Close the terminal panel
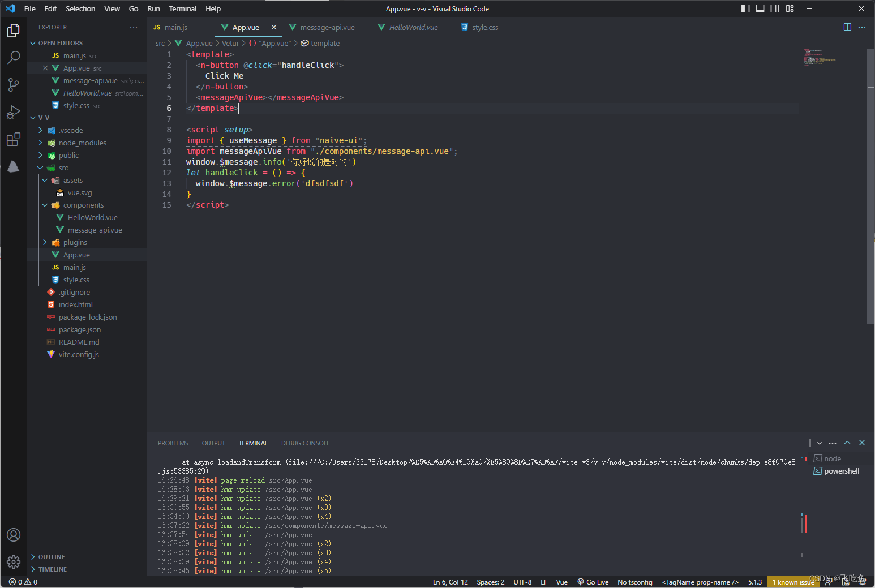875x588 pixels. (862, 443)
